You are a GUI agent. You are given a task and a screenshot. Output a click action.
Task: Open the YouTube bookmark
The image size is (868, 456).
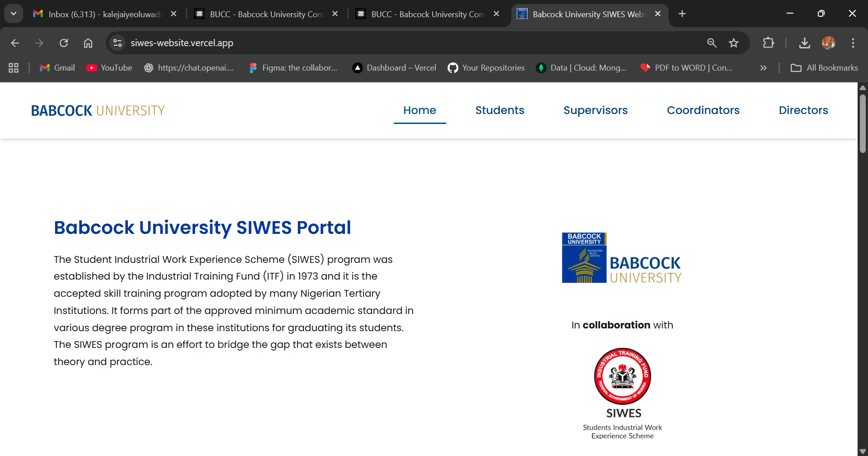pyautogui.click(x=109, y=68)
